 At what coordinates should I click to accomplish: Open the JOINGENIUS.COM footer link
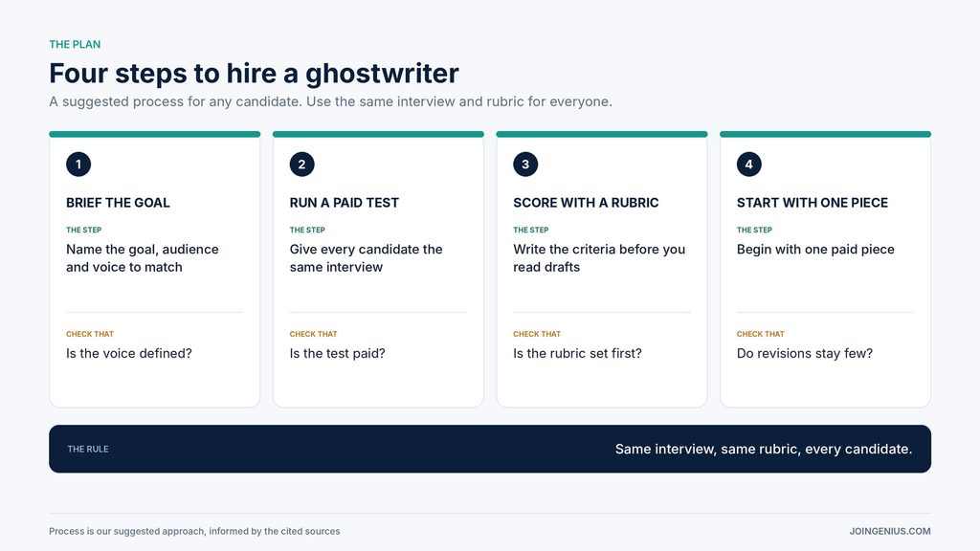pos(889,531)
